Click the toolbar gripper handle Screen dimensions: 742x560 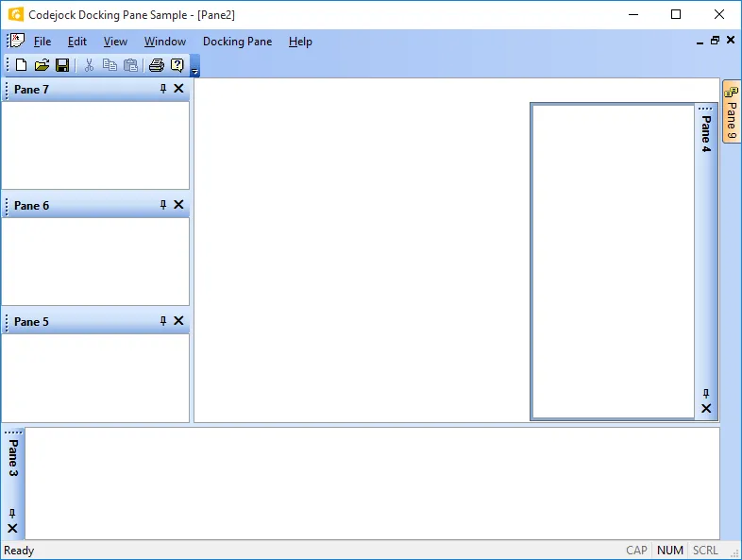(x=8, y=65)
